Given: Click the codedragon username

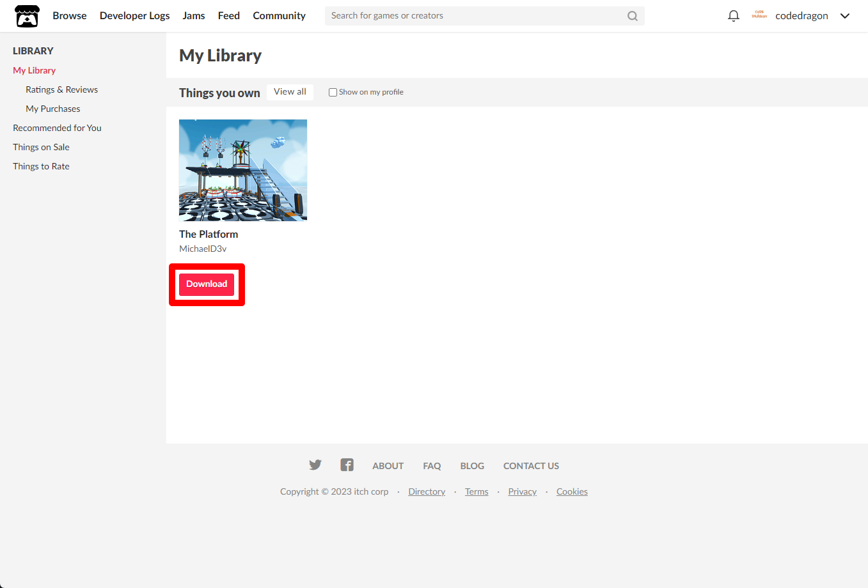Looking at the screenshot, I should tap(801, 16).
